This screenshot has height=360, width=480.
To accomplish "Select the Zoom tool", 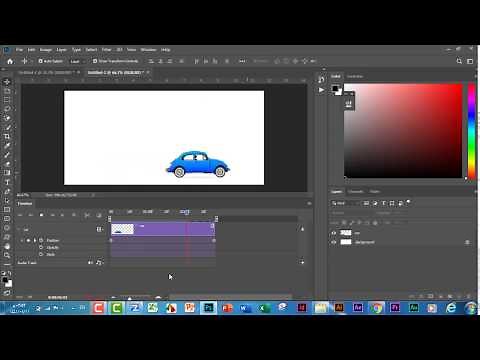I will pyautogui.click(x=7, y=255).
